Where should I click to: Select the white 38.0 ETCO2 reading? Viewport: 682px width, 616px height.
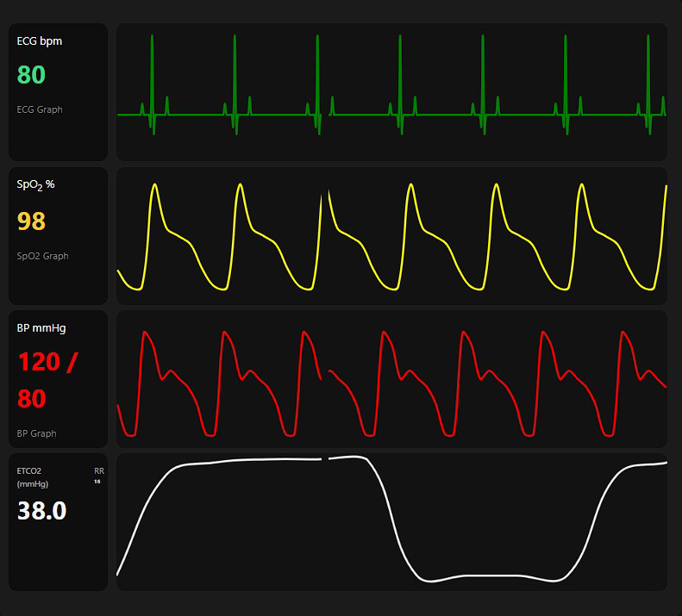point(41,511)
